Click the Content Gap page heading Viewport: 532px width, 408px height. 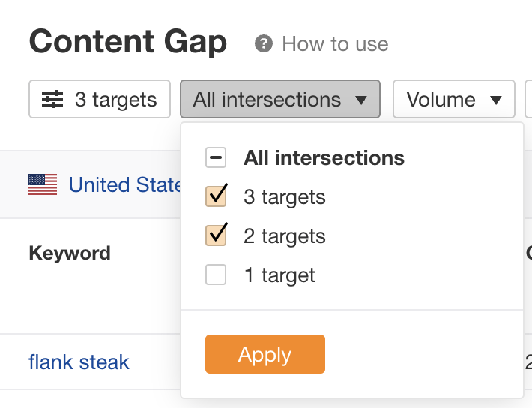click(127, 42)
